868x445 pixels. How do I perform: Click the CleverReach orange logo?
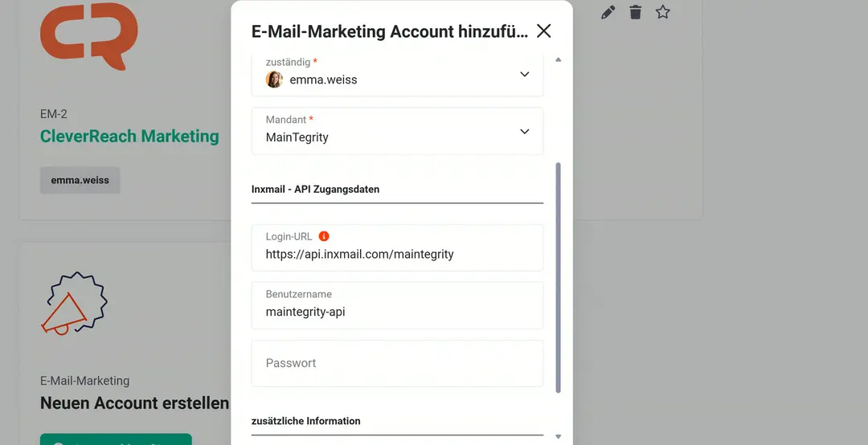click(x=88, y=36)
